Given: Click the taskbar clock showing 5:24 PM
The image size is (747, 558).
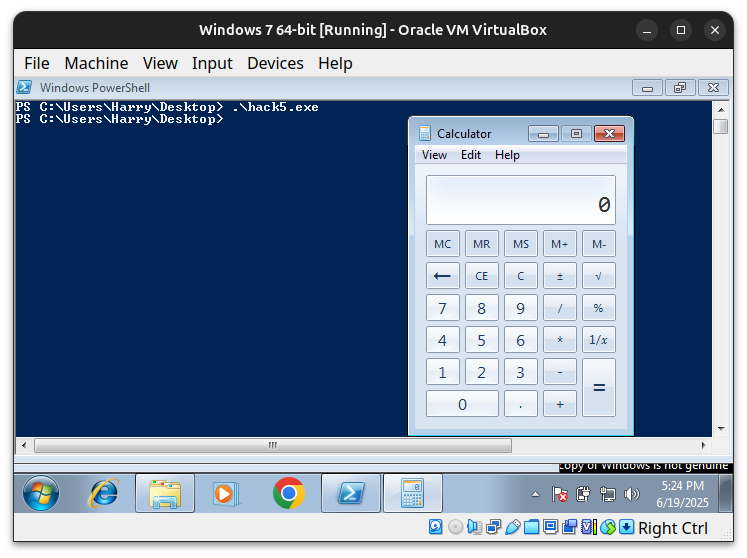Looking at the screenshot, I should pyautogui.click(x=682, y=494).
